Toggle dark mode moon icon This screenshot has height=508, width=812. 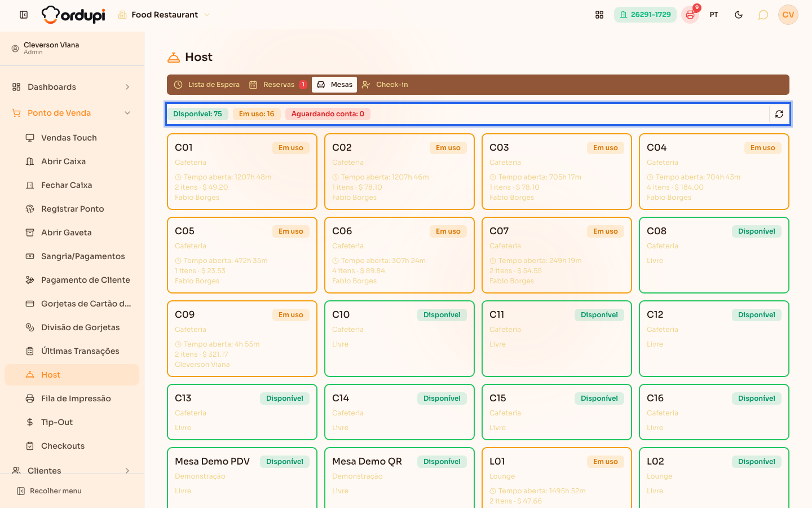[739, 15]
